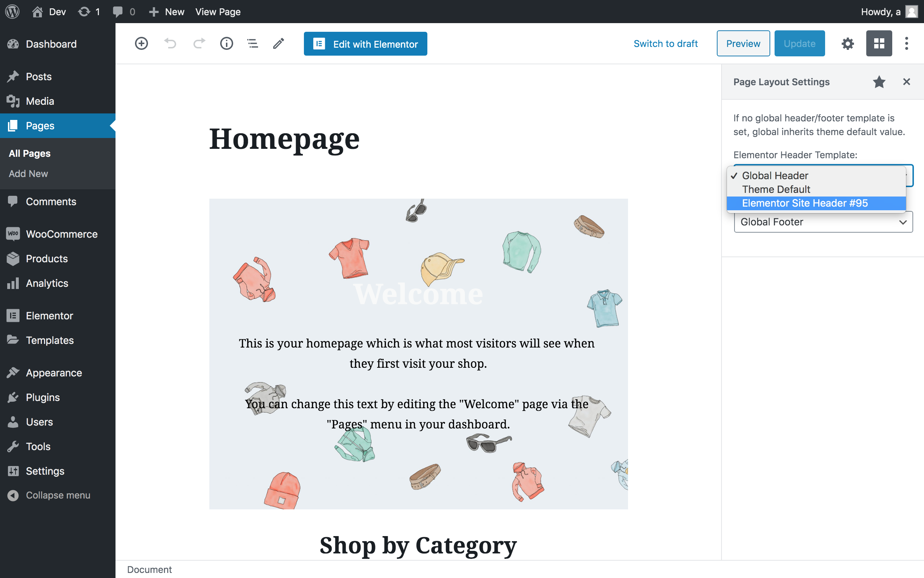Viewport: 924px width, 578px height.
Task: Click the WordPress logo icon
Action: [x=12, y=12]
